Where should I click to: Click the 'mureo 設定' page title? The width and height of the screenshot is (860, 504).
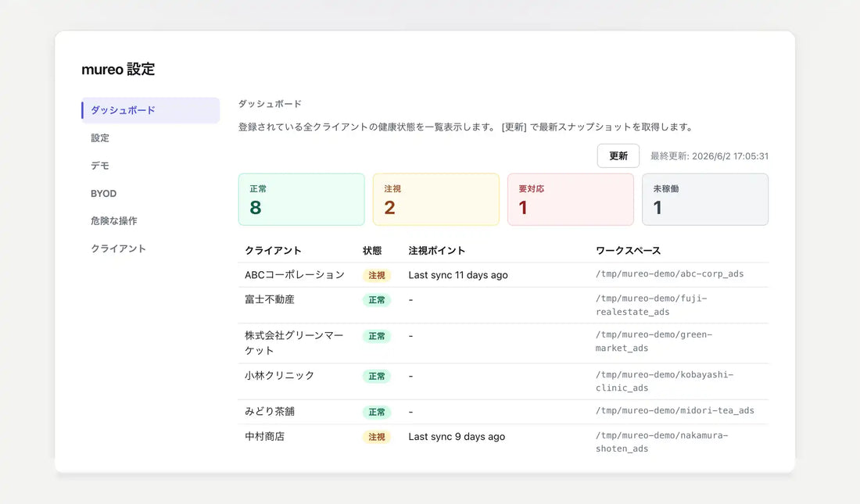pyautogui.click(x=118, y=69)
